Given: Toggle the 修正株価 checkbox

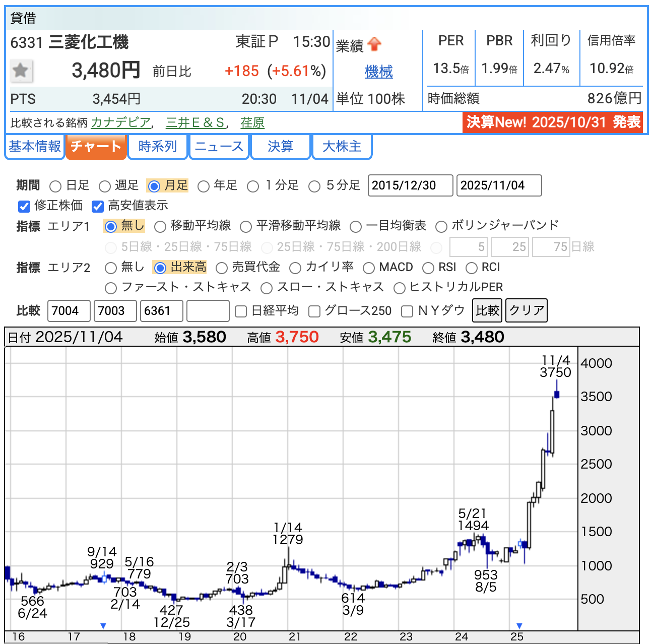Looking at the screenshot, I should (x=24, y=206).
